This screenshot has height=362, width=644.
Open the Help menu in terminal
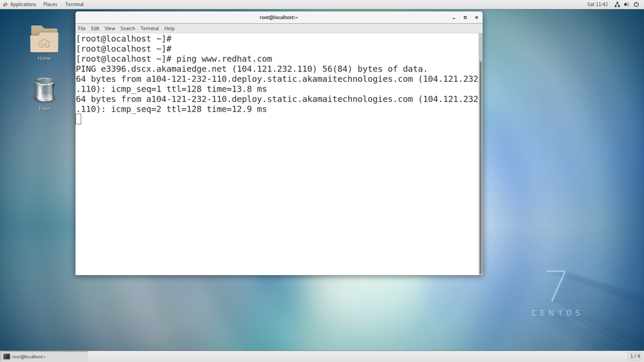pyautogui.click(x=170, y=28)
